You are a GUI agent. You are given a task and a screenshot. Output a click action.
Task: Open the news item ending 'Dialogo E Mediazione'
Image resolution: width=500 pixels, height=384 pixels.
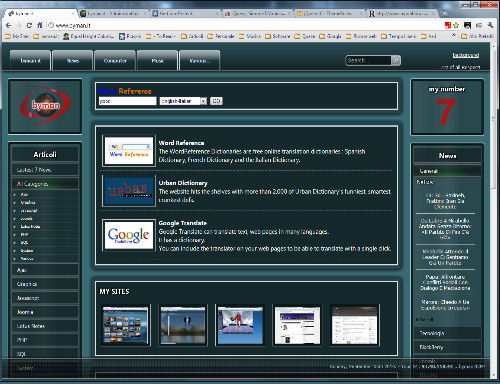pyautogui.click(x=445, y=282)
